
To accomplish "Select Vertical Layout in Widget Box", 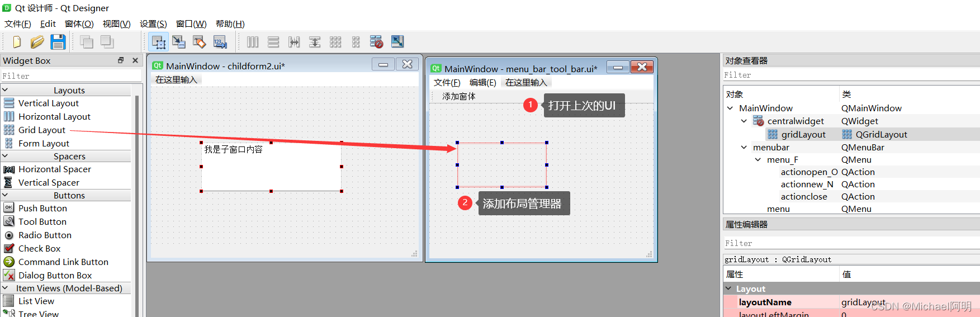I will (x=49, y=103).
